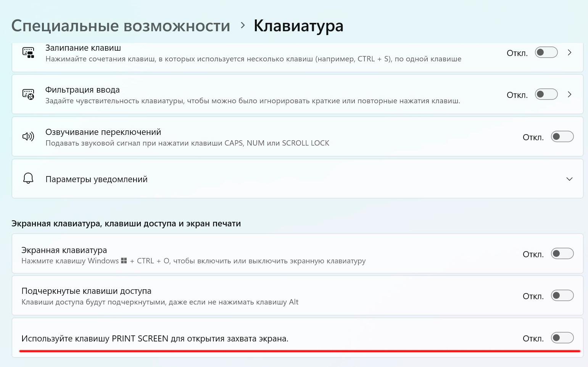The width and height of the screenshot is (588, 367).
Task: Switch on Подчеркнутые клавиши доступа
Action: [562, 295]
